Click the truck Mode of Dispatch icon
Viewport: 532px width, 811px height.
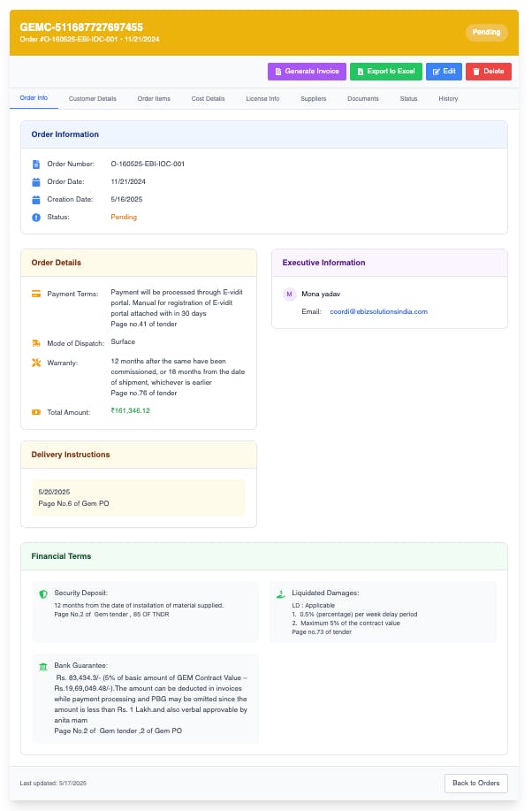[x=36, y=342]
